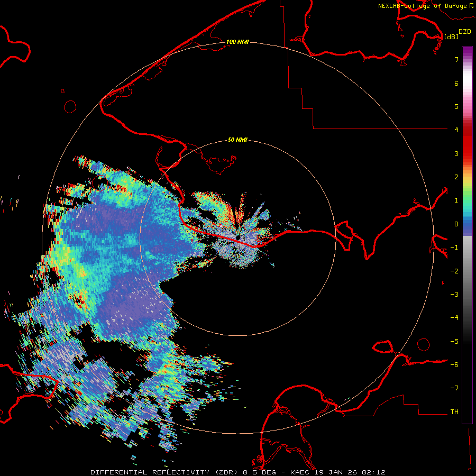This screenshot has height=476, width=476.
Task: Click the ZDR color bar legend
Action: click(x=467, y=235)
